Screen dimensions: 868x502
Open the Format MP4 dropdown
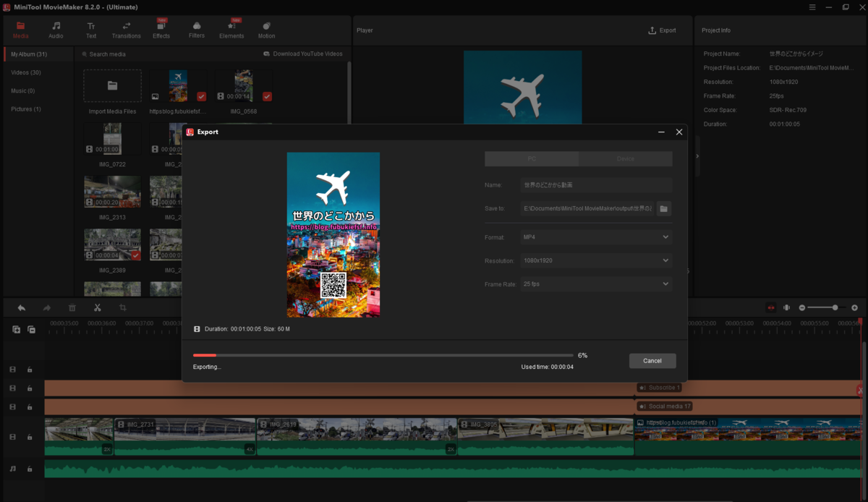[x=596, y=237]
